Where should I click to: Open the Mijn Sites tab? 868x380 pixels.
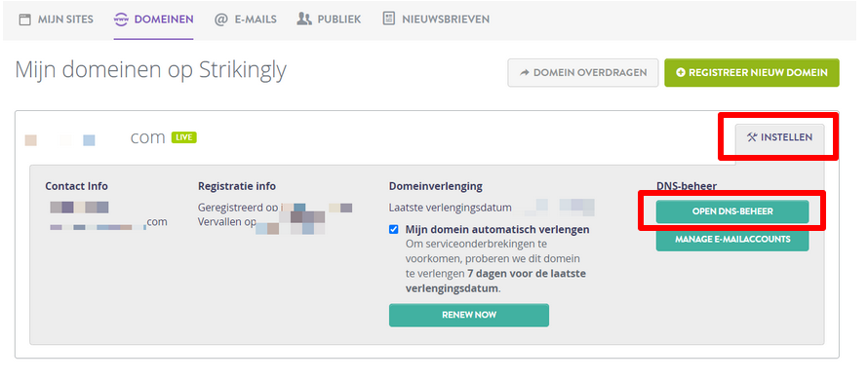pos(56,19)
